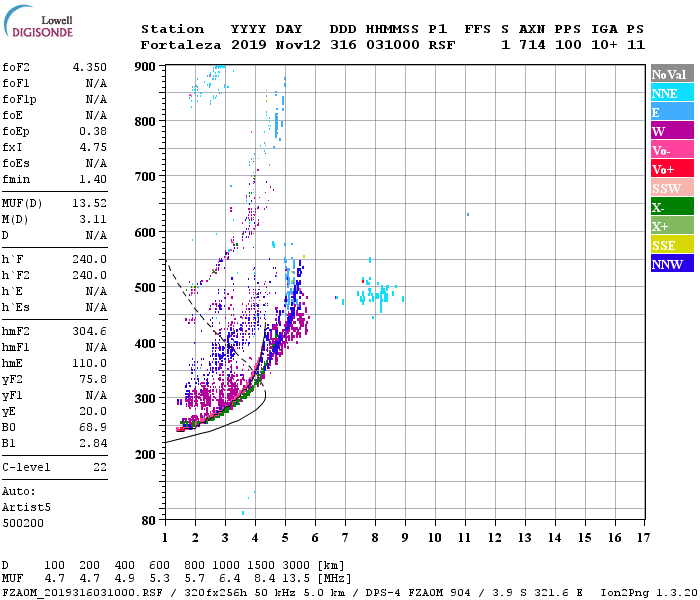Select the Vo+ red legend swatch
The image size is (700, 600).
672,169
